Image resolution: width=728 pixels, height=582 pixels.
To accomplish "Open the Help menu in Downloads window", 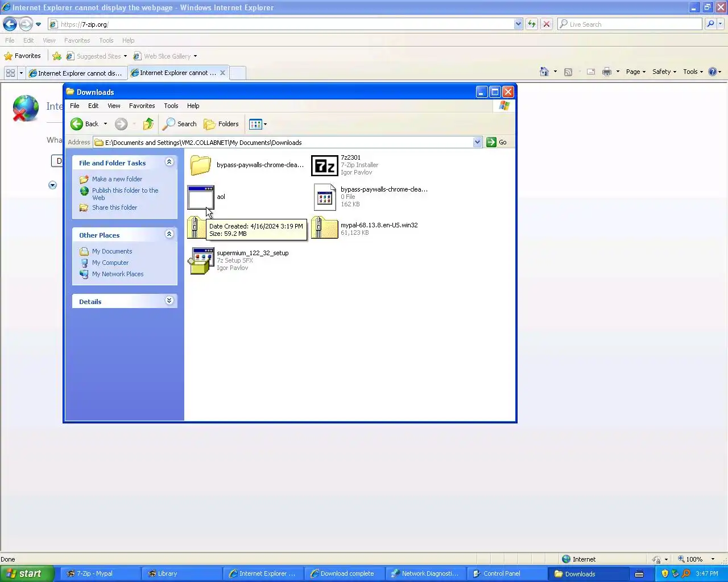I will [x=193, y=106].
